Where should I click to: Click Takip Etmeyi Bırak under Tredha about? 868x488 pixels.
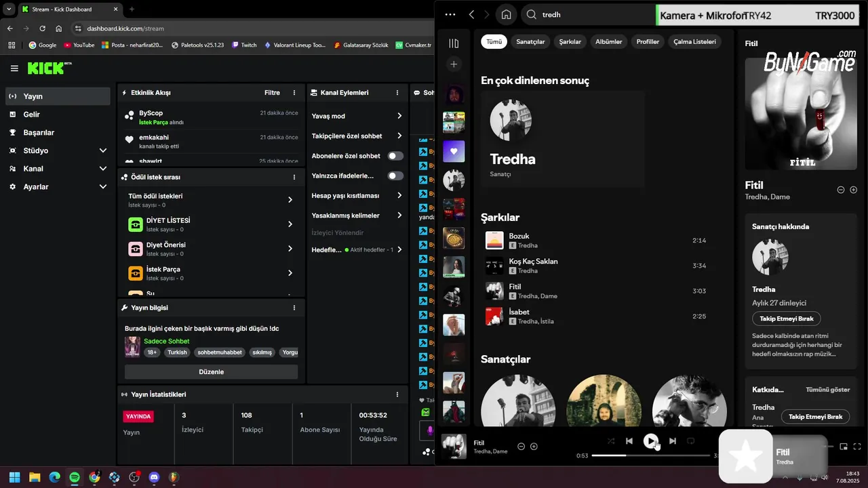click(x=787, y=319)
